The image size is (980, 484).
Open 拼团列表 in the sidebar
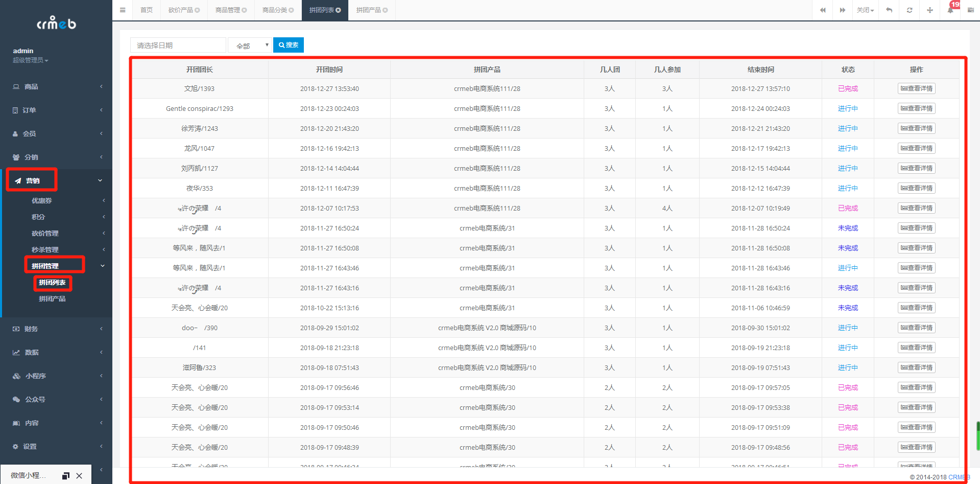[53, 283]
